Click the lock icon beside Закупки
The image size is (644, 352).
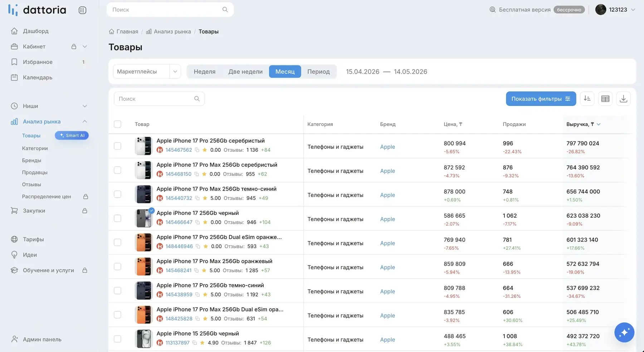tap(85, 211)
